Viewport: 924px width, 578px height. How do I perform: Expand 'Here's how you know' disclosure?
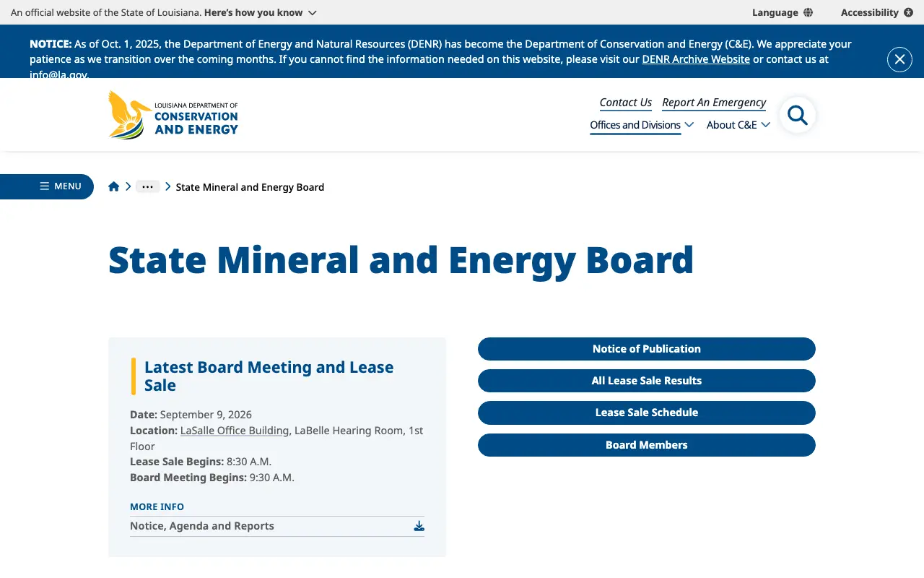[x=261, y=12]
